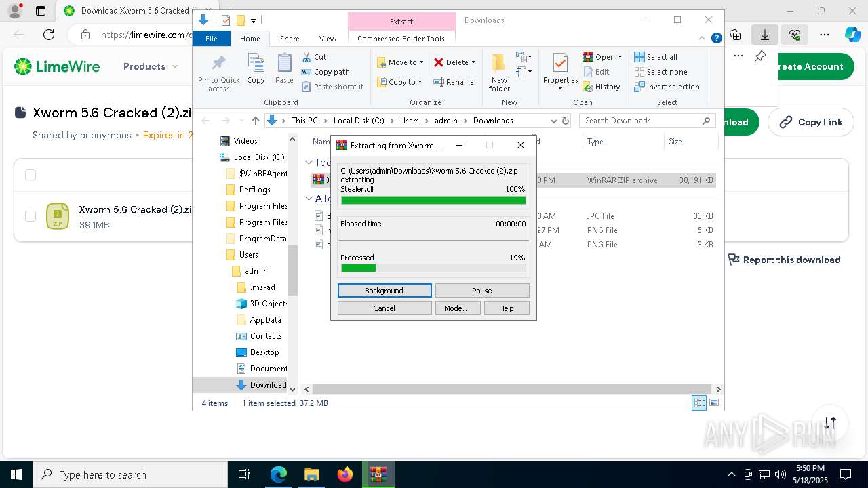868x488 pixels.
Task: Click Copy Link on LimeWire
Action: [x=811, y=122]
